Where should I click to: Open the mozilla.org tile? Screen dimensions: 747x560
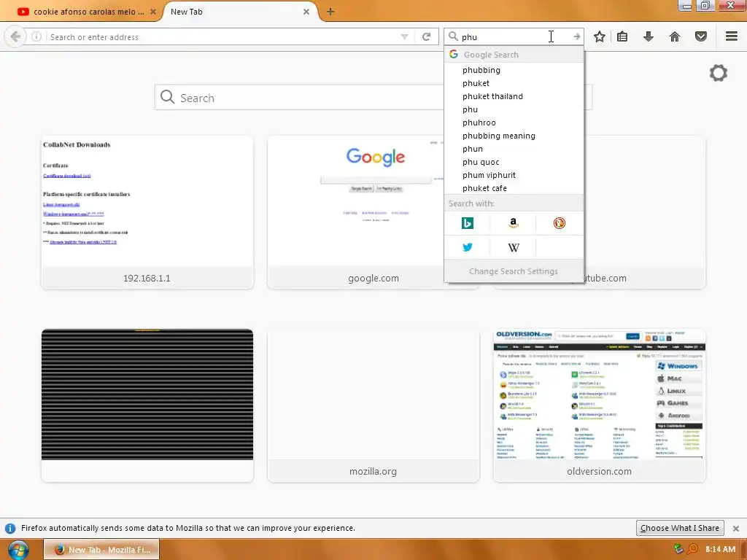click(373, 405)
